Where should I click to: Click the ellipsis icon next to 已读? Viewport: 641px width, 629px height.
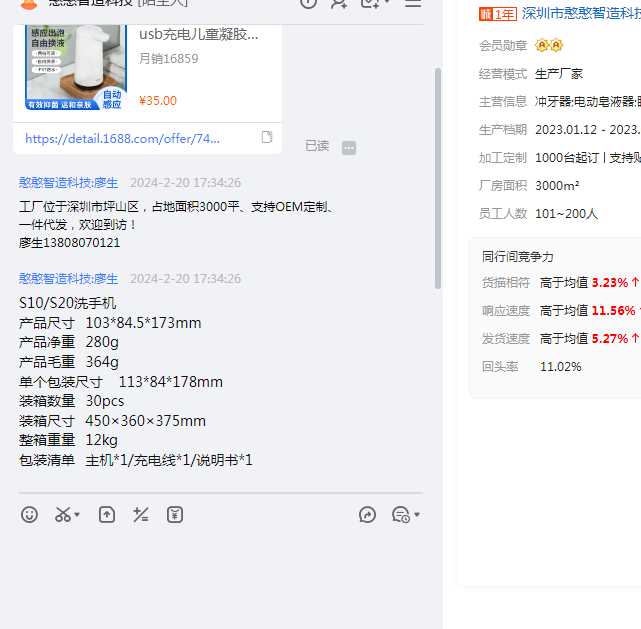(x=349, y=147)
